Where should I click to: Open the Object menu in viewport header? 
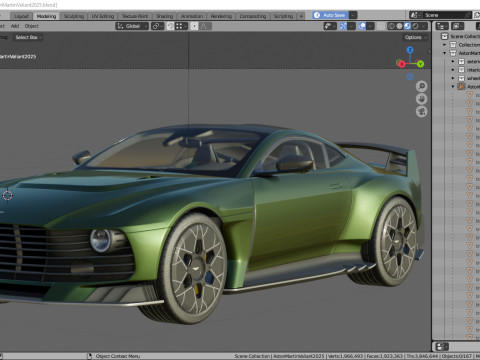(x=32, y=26)
